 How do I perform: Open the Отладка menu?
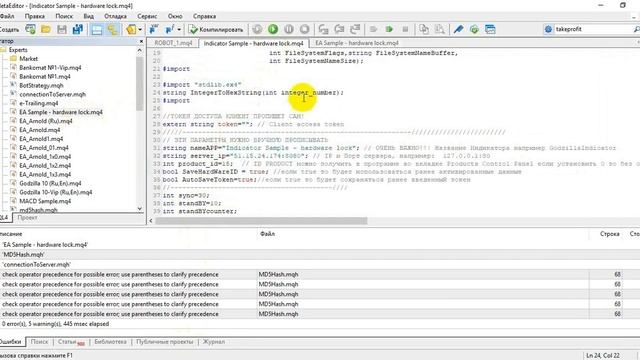click(x=115, y=16)
